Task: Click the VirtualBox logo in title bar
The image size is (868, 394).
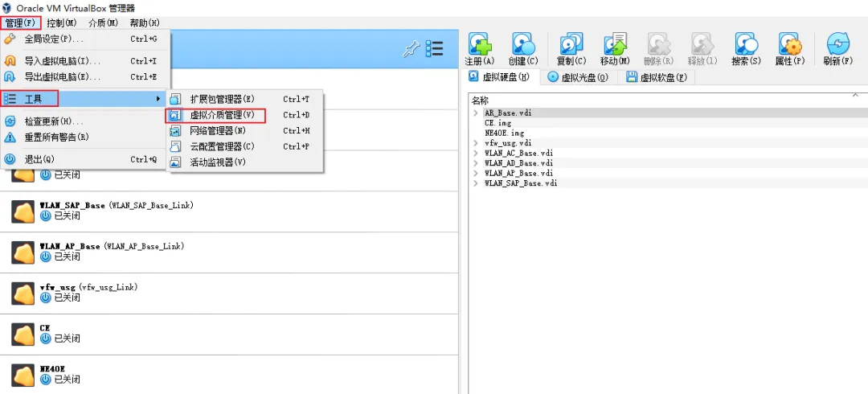Action: 7,8
